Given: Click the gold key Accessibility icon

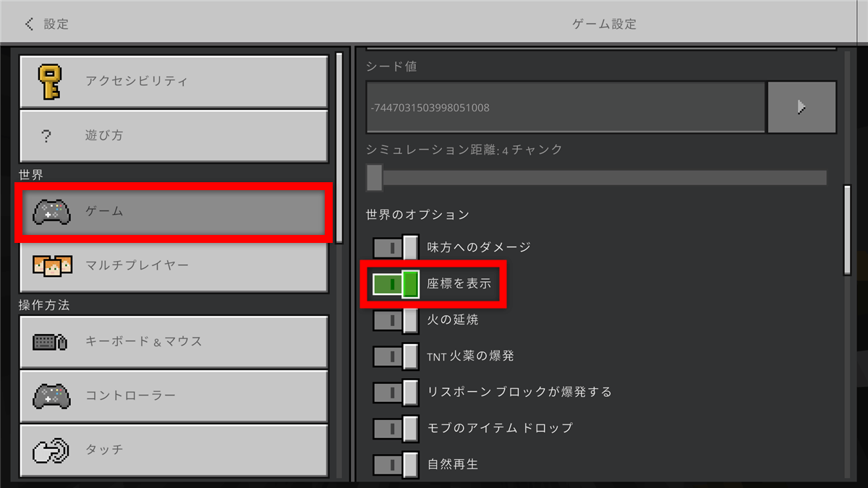Looking at the screenshot, I should pos(50,81).
